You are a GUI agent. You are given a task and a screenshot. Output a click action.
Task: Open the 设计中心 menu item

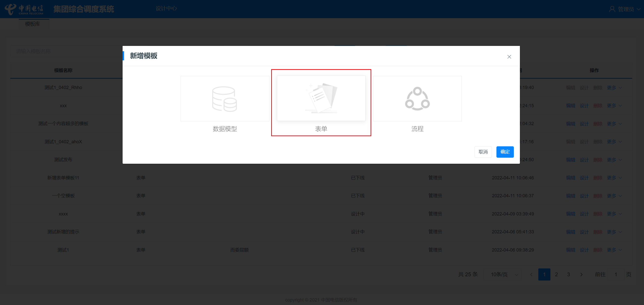(x=166, y=9)
